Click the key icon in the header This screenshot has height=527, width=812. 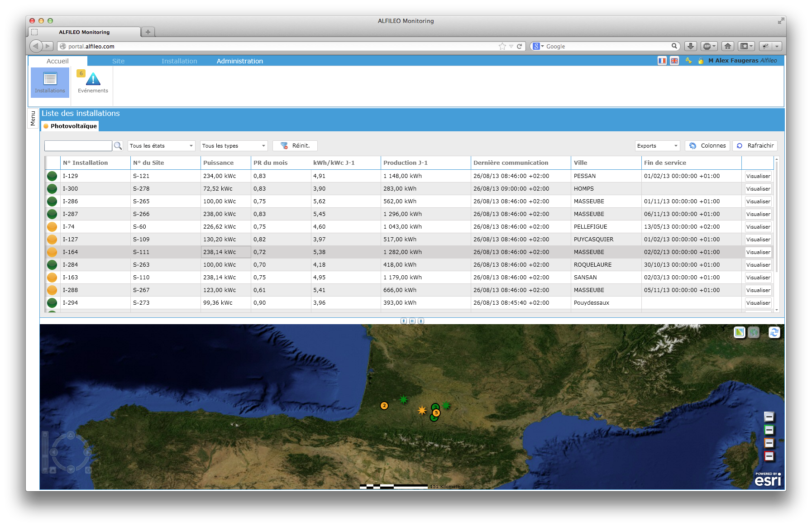[688, 61]
